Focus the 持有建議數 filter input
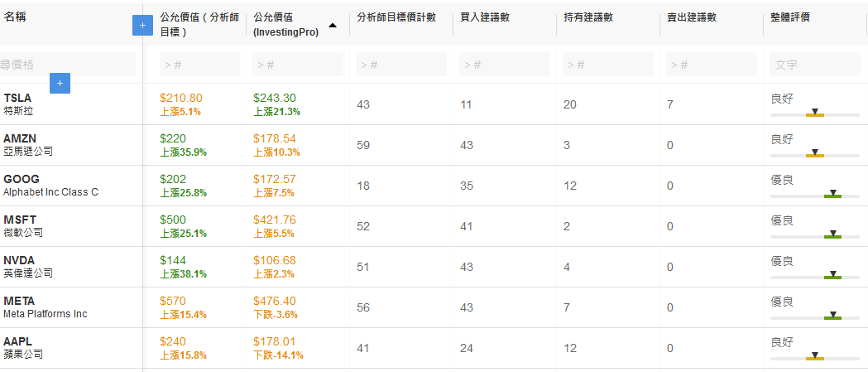This screenshot has height=372, width=868. [x=607, y=64]
